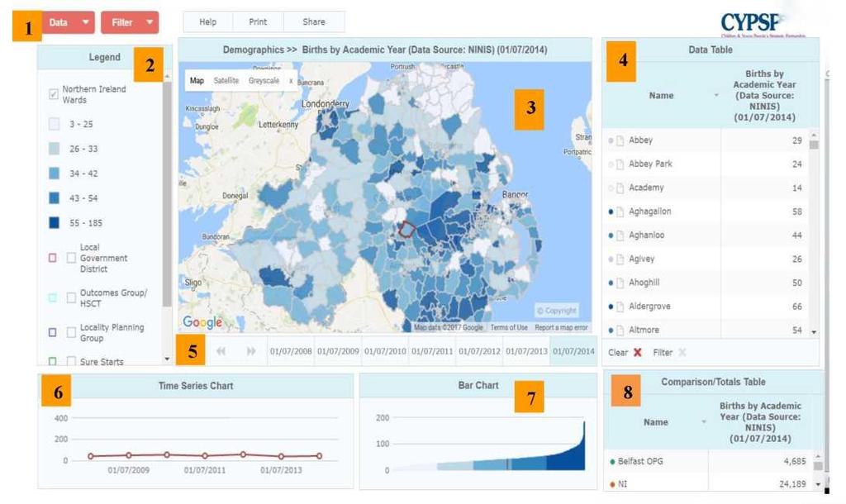Click the red-outlined ward on the map
The height and width of the screenshot is (504, 846).
point(406,230)
